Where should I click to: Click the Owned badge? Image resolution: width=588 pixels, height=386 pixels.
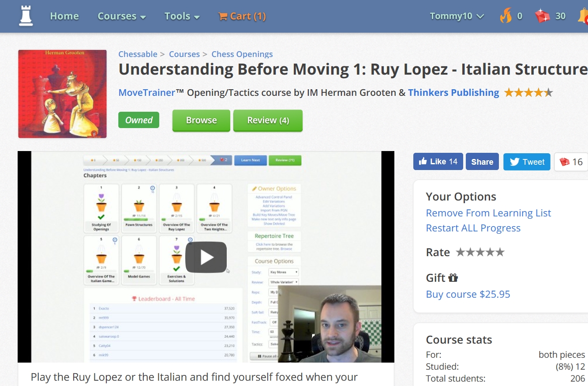click(x=139, y=120)
